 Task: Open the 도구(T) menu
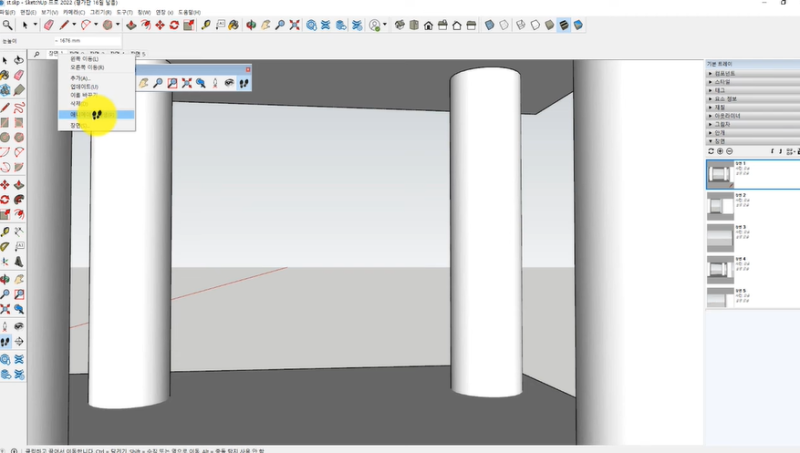pyautogui.click(x=124, y=12)
